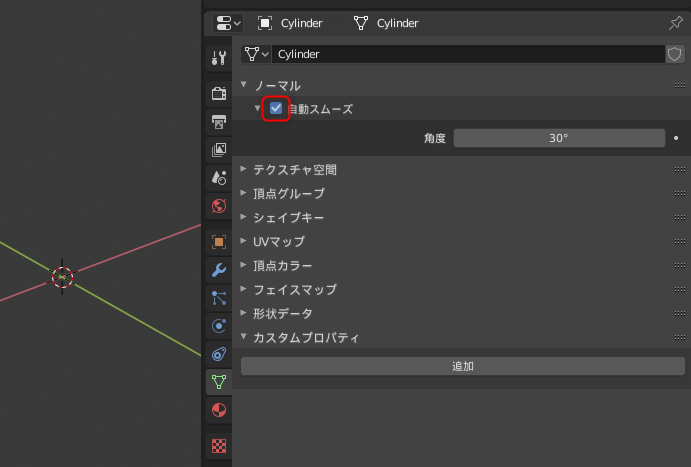Open the Object Constraint properties tab
This screenshot has height=467, width=691.
pos(219,354)
